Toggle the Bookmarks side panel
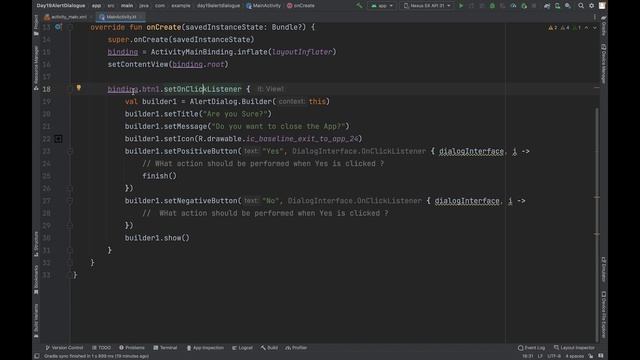The width and height of the screenshot is (640, 360). 36,280
